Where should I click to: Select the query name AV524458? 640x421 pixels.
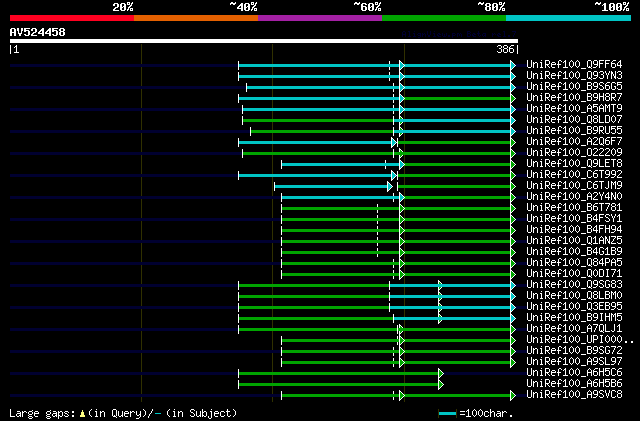[x=38, y=32]
